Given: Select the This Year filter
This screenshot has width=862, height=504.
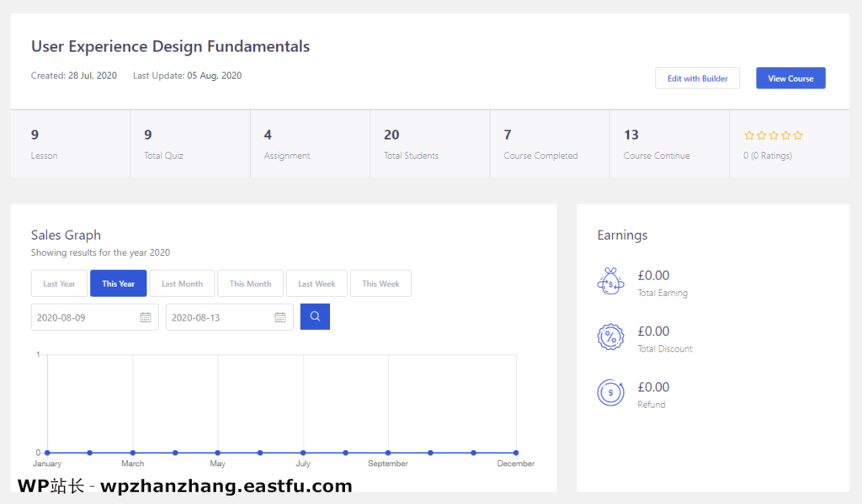Looking at the screenshot, I should click(x=119, y=284).
